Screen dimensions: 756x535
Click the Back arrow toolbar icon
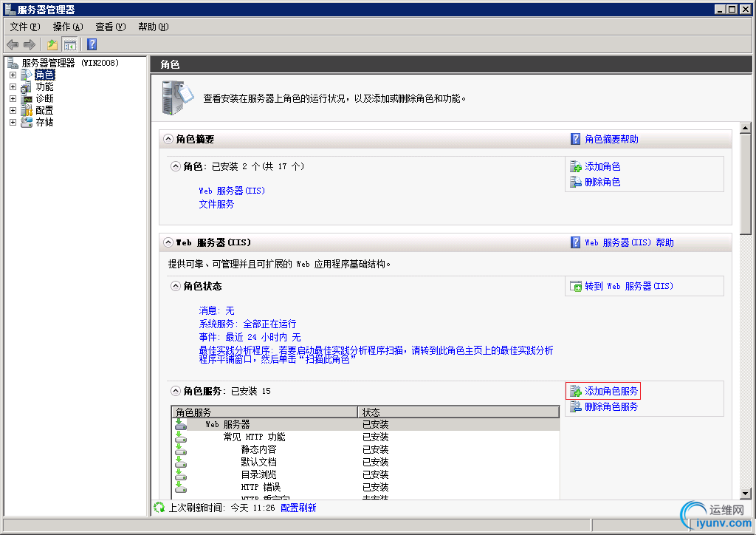13,45
